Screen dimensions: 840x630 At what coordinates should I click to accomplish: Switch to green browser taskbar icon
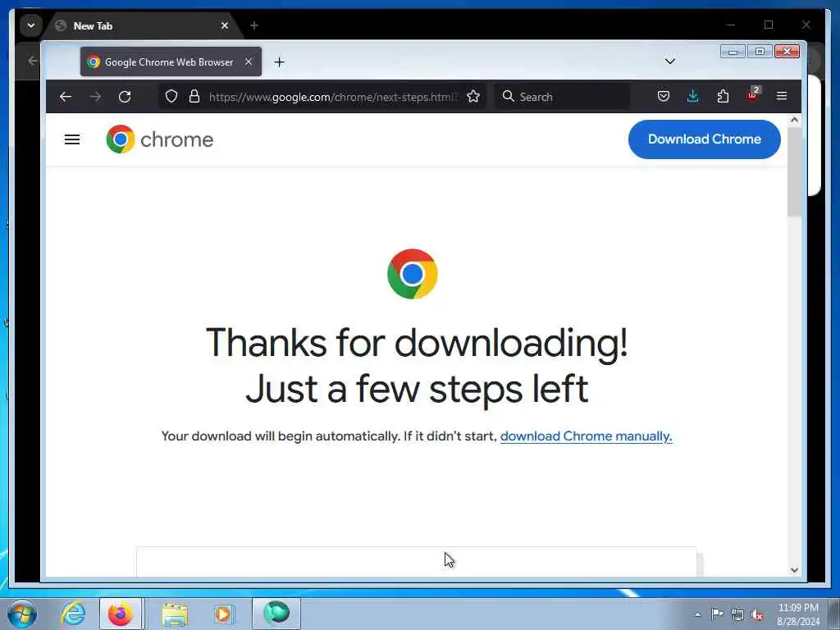(x=276, y=614)
